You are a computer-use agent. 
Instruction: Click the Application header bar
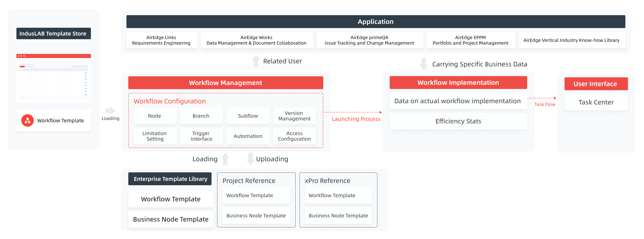click(375, 22)
